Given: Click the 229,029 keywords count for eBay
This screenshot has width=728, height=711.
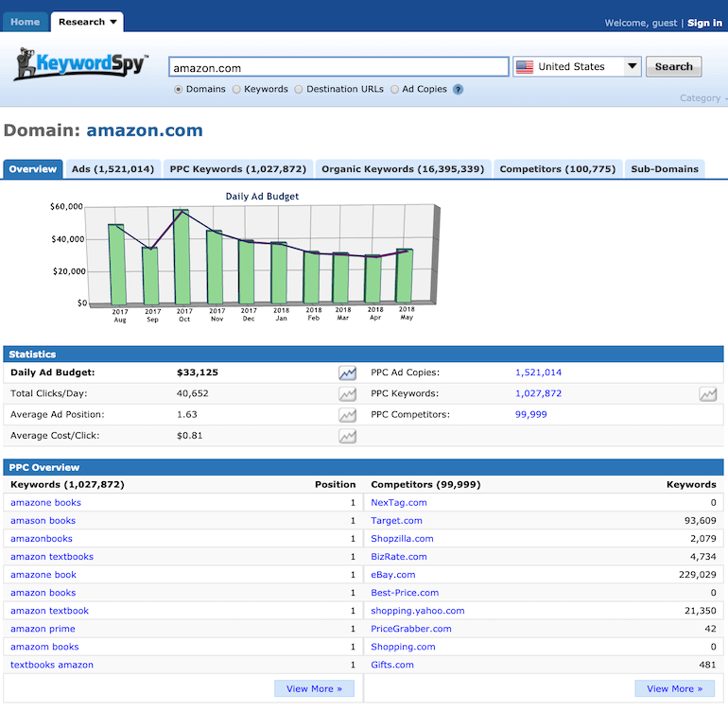Looking at the screenshot, I should pos(698,575).
